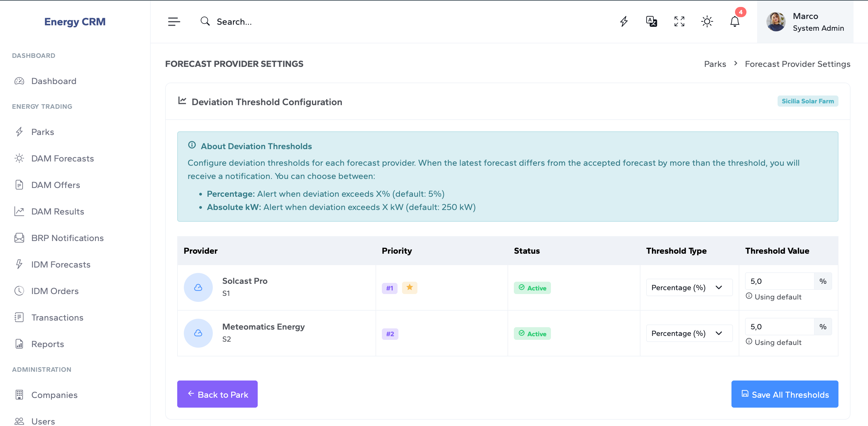Click Solcast Pro threshold value field

point(779,281)
